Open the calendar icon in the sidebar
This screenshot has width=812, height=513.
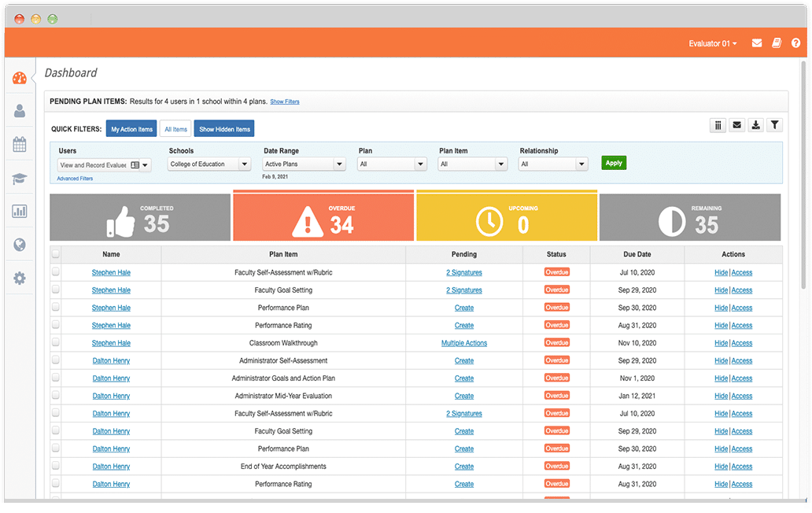coord(20,144)
